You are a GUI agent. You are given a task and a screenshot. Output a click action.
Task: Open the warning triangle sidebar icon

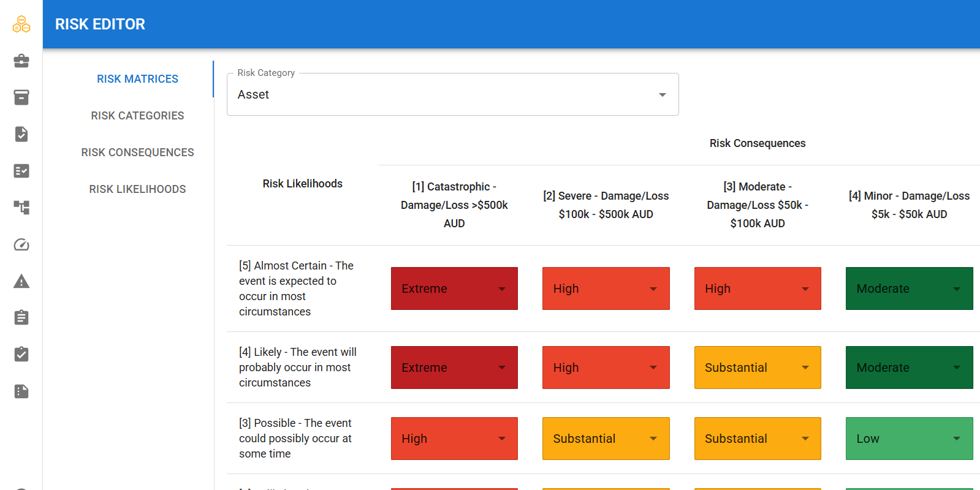point(21,281)
